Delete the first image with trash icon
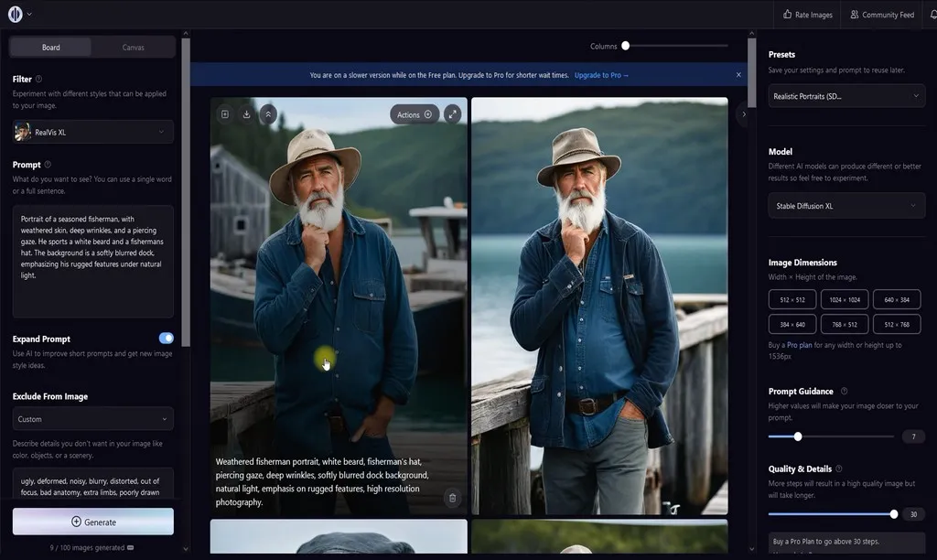This screenshot has width=937, height=560. click(x=452, y=498)
